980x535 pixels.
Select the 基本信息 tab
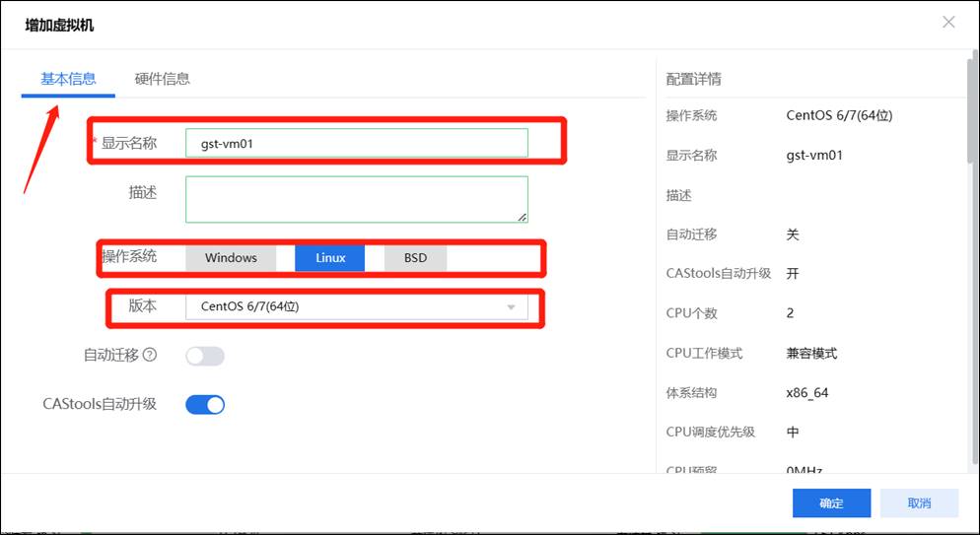[x=68, y=79]
